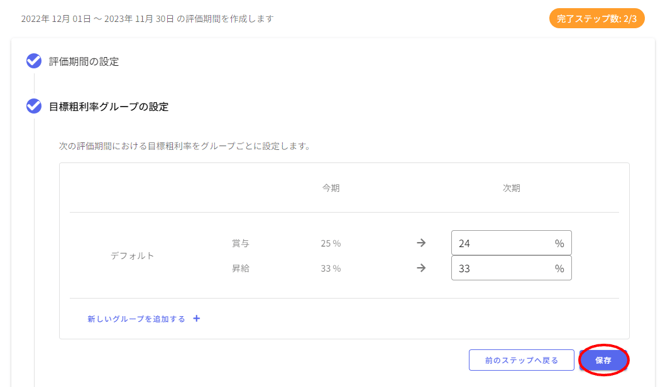Screen dimensions: 670x387
Task: Click the description 次の評価期間における目標粗利率 text
Action: point(185,146)
